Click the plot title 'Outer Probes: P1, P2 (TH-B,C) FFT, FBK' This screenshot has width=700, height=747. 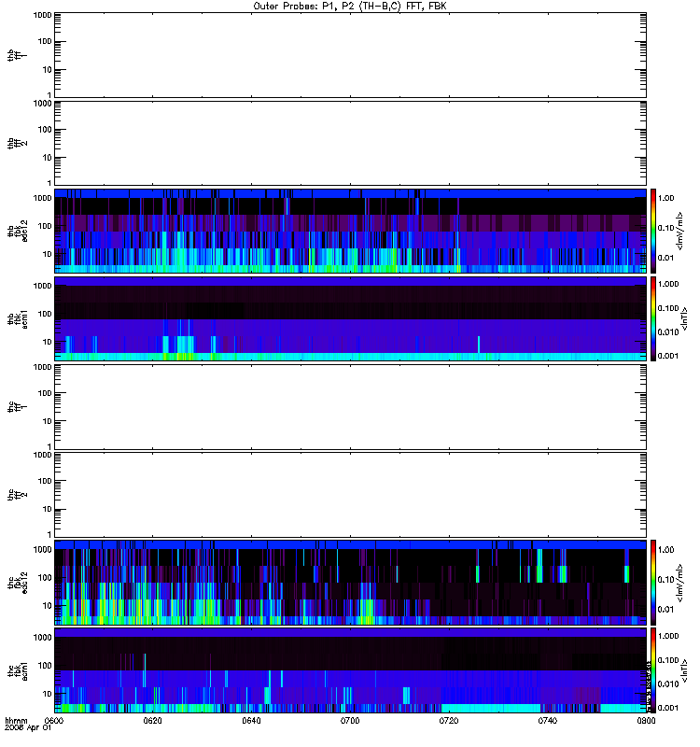click(x=350, y=7)
